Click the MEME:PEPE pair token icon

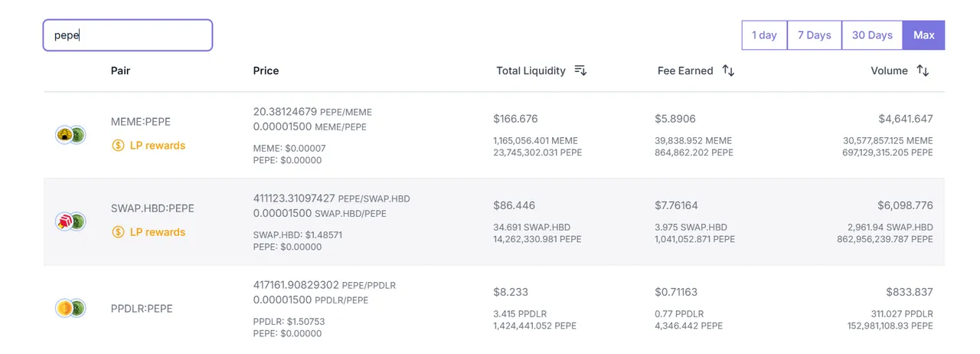click(x=70, y=135)
